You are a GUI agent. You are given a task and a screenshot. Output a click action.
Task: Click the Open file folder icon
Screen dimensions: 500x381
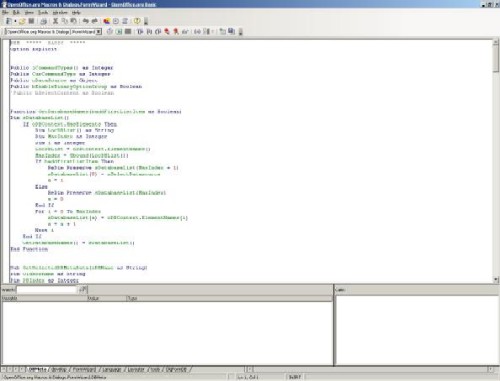tap(22, 21)
